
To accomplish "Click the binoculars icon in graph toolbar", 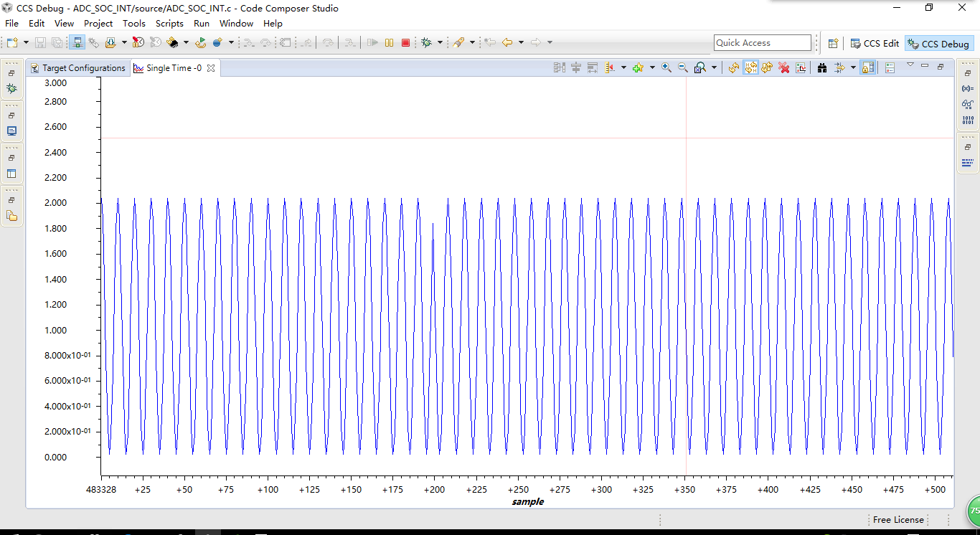I will 822,67.
